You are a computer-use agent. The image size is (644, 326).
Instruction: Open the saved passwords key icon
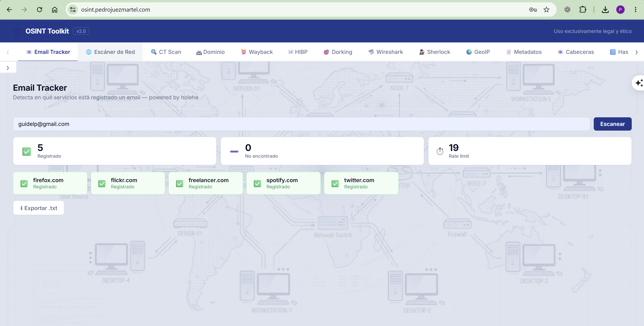[533, 10]
